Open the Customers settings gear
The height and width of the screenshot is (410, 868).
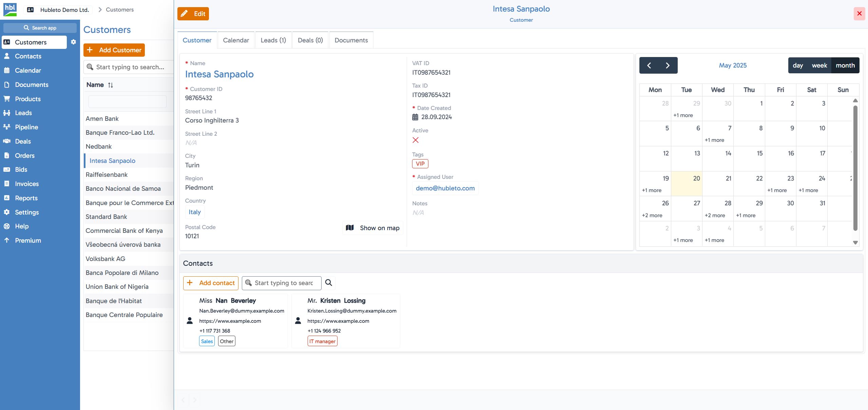73,42
